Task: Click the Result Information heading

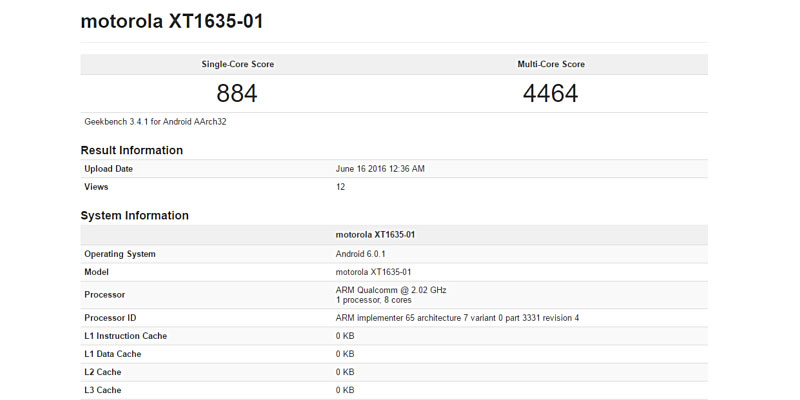Action: click(132, 150)
